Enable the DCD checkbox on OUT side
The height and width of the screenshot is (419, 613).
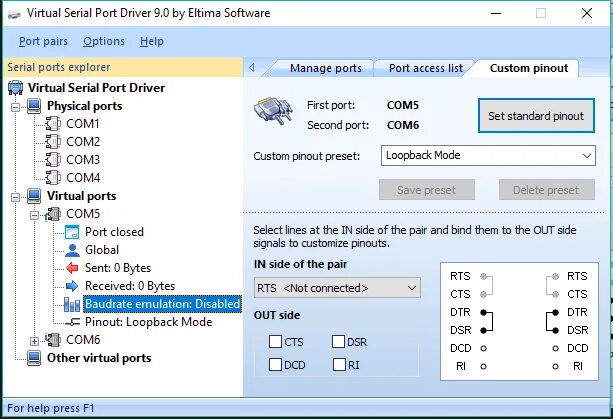[x=275, y=365]
